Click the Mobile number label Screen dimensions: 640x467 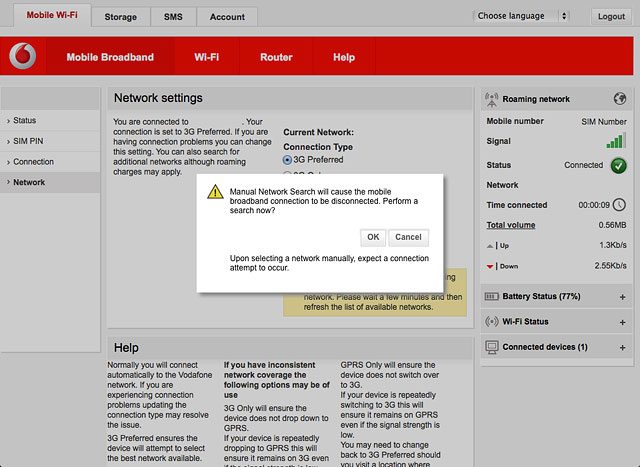coord(515,121)
